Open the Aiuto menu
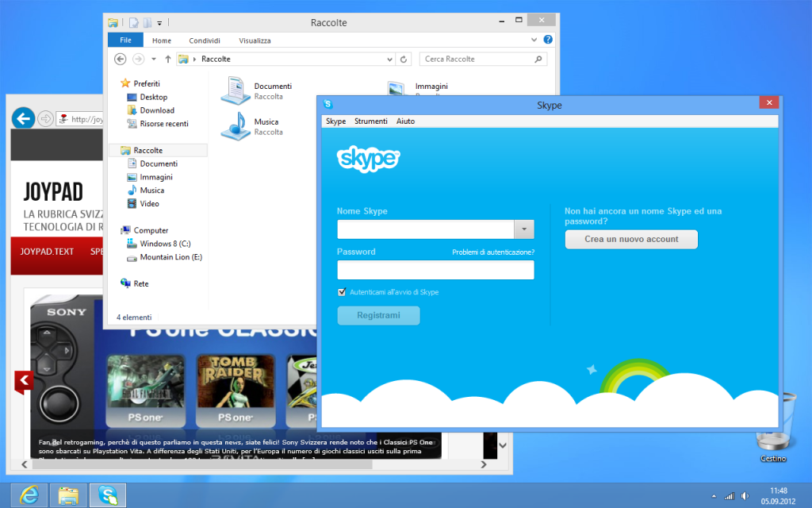Image resolution: width=812 pixels, height=508 pixels. pyautogui.click(x=405, y=121)
